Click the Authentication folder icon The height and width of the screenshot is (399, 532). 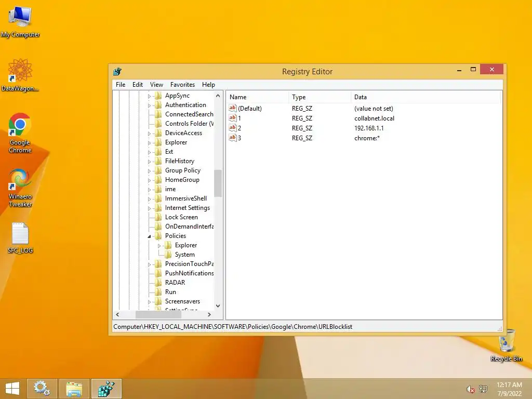pyautogui.click(x=158, y=105)
